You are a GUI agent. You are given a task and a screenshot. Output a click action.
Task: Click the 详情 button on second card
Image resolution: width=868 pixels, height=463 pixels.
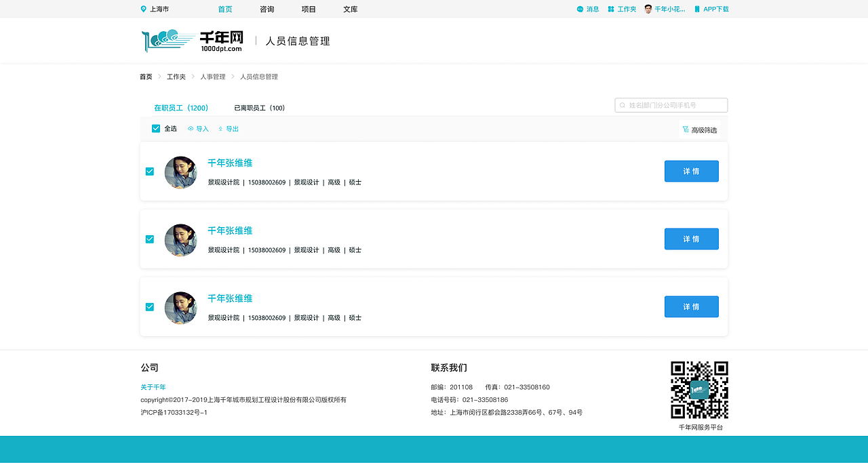(692, 239)
